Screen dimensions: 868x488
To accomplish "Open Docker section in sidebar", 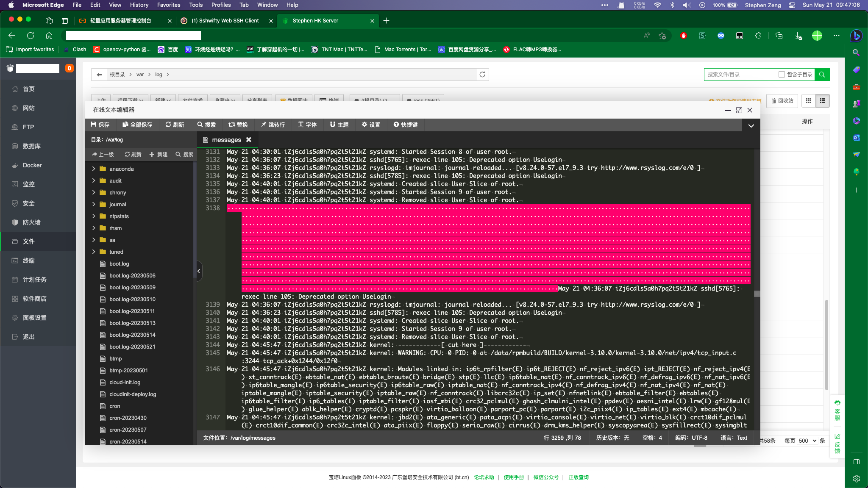I will pyautogui.click(x=38, y=165).
